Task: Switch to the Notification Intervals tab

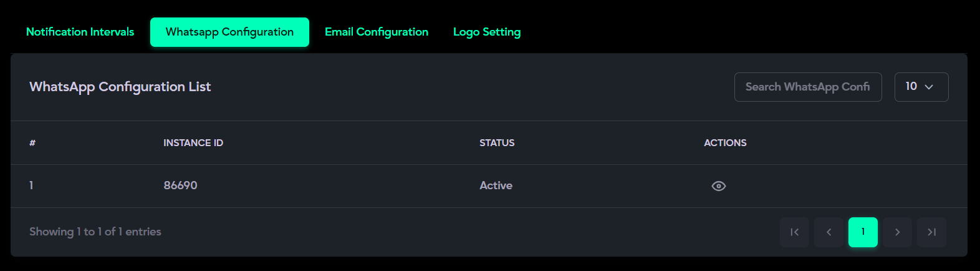Action: coord(80,32)
